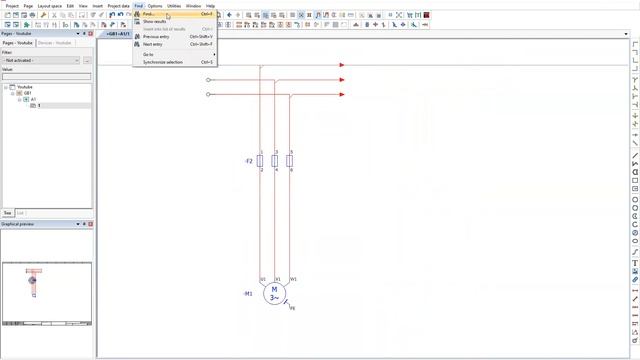Screen dimensions: 640x360
Task: Click the filter browse [...] button
Action: 87,60
